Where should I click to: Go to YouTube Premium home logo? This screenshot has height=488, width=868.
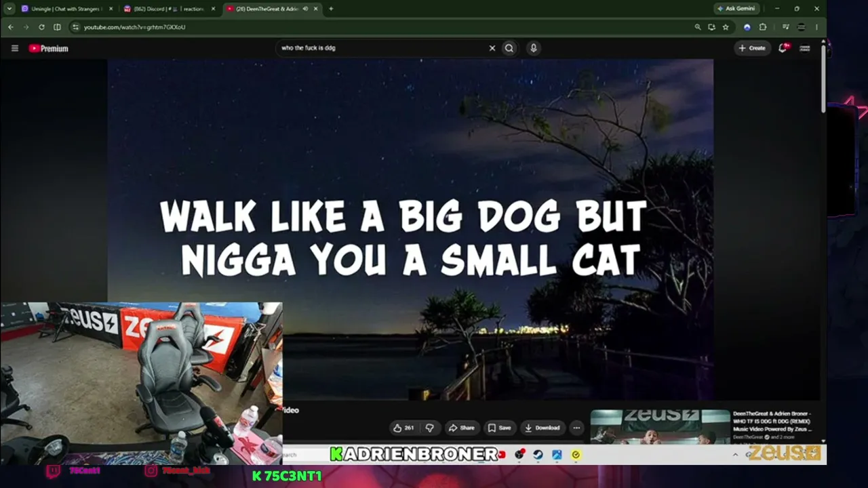(48, 48)
